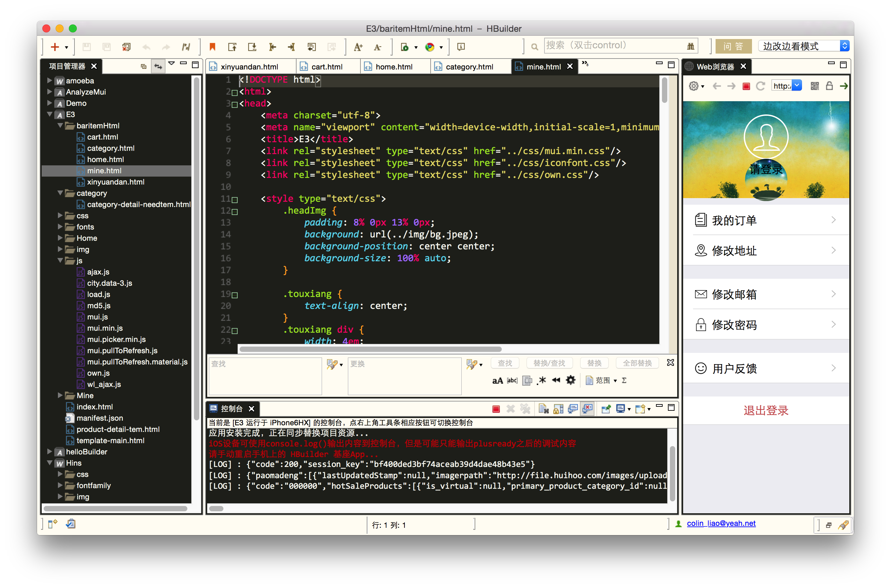
Task: Toggle case-sensitive aA search option
Action: (x=497, y=381)
